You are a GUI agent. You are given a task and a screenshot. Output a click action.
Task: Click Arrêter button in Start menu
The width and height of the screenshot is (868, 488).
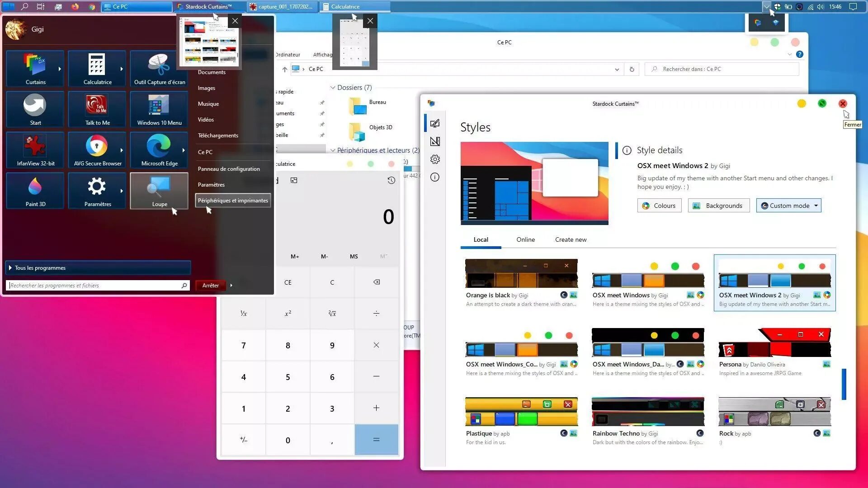coord(210,285)
